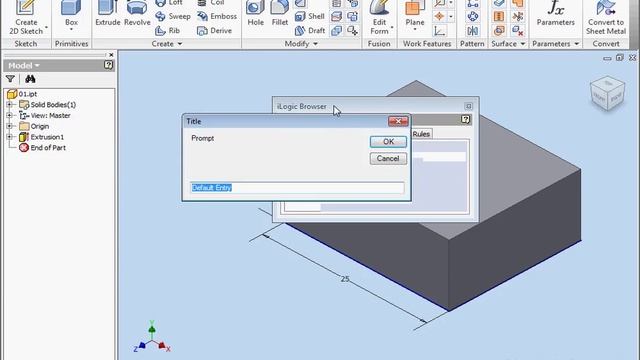Switch to the Rules tab in iLogic Browser

pos(421,134)
